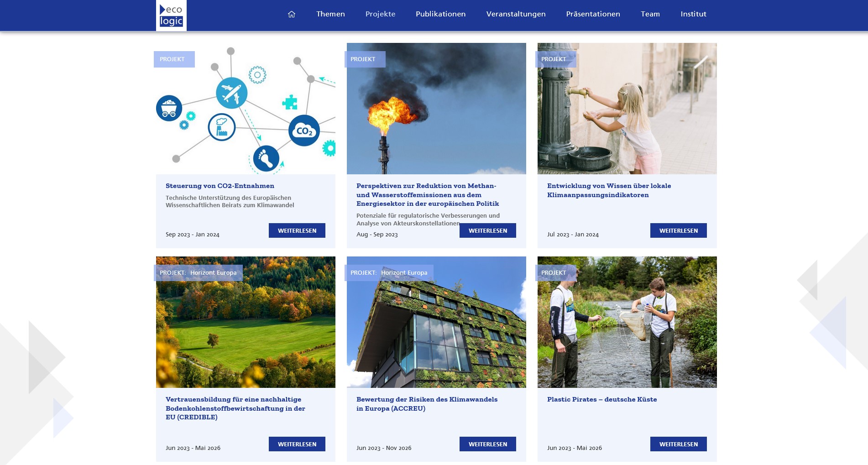The image size is (868, 465).
Task: Open the boys in river image
Action: (x=627, y=322)
